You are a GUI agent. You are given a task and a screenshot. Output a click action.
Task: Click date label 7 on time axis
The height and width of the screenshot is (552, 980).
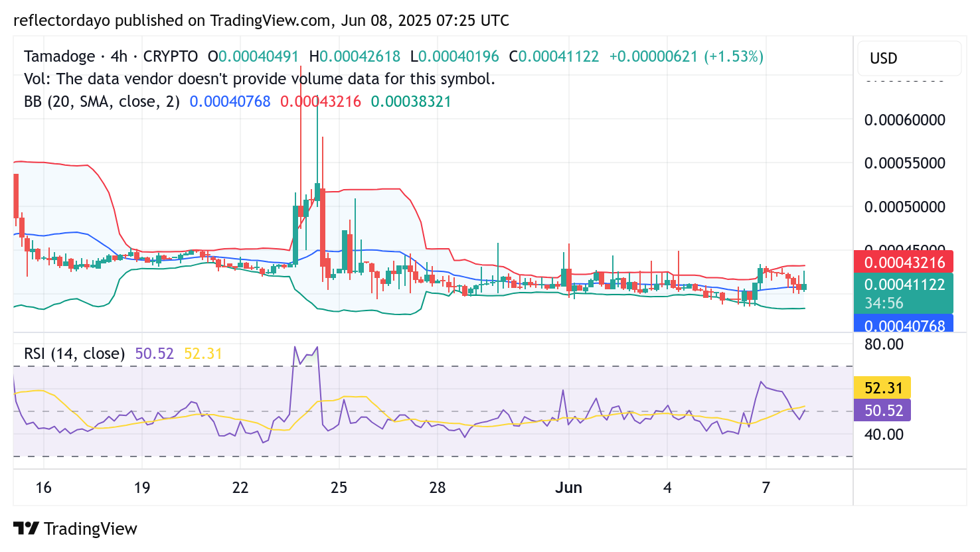[x=766, y=488]
